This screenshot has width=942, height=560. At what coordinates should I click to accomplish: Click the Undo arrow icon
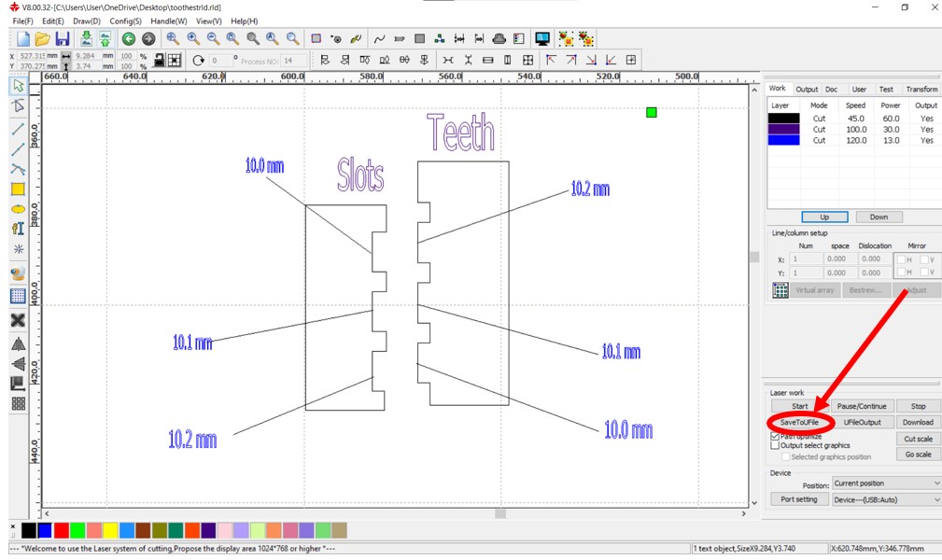tap(128, 38)
